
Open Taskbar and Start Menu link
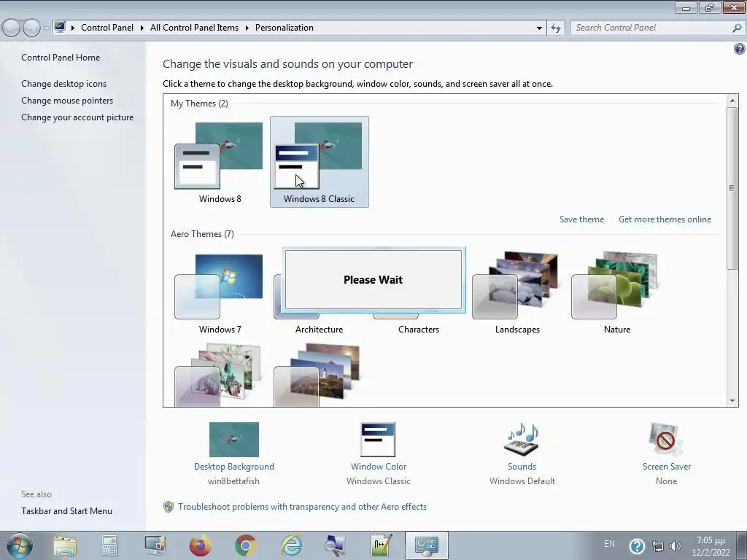click(66, 511)
